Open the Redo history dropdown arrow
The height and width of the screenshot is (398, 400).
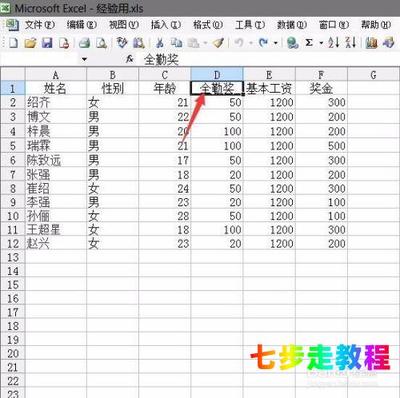coord(276,43)
